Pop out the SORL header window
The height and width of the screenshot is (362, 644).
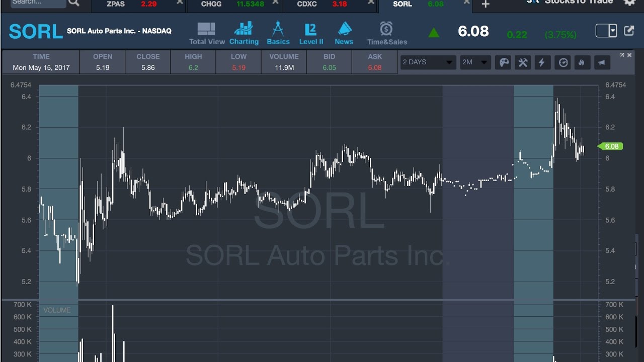[x=629, y=31]
